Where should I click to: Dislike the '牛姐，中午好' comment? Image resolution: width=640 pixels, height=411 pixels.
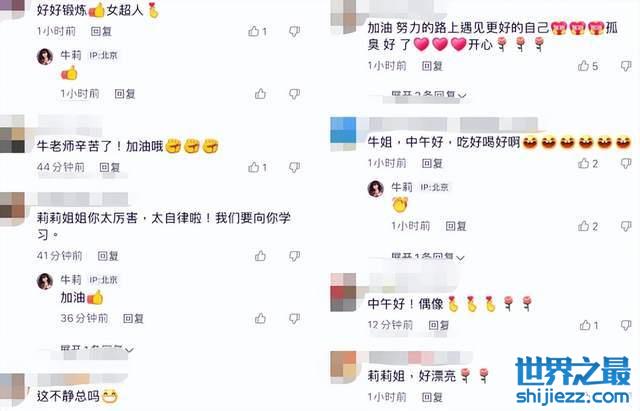pyautogui.click(x=626, y=164)
